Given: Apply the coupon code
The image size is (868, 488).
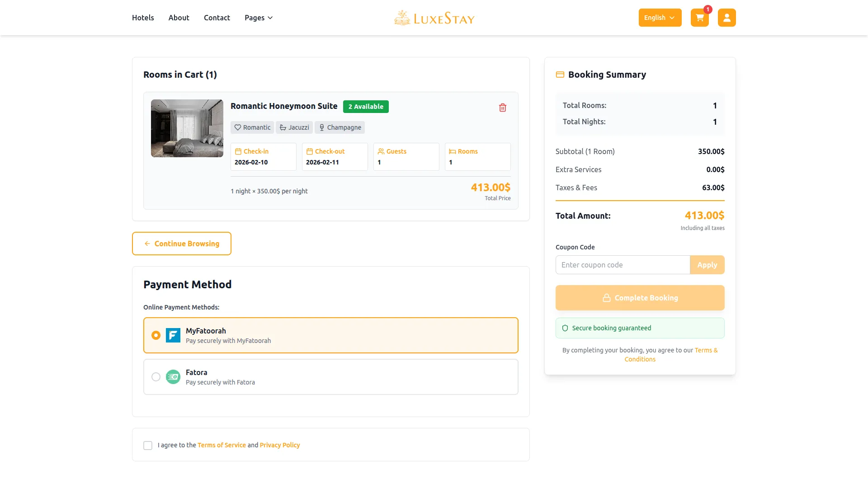Looking at the screenshot, I should pyautogui.click(x=707, y=265).
